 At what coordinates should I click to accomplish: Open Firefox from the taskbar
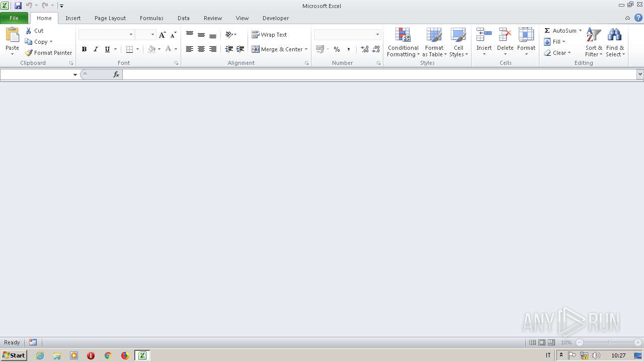125,355
